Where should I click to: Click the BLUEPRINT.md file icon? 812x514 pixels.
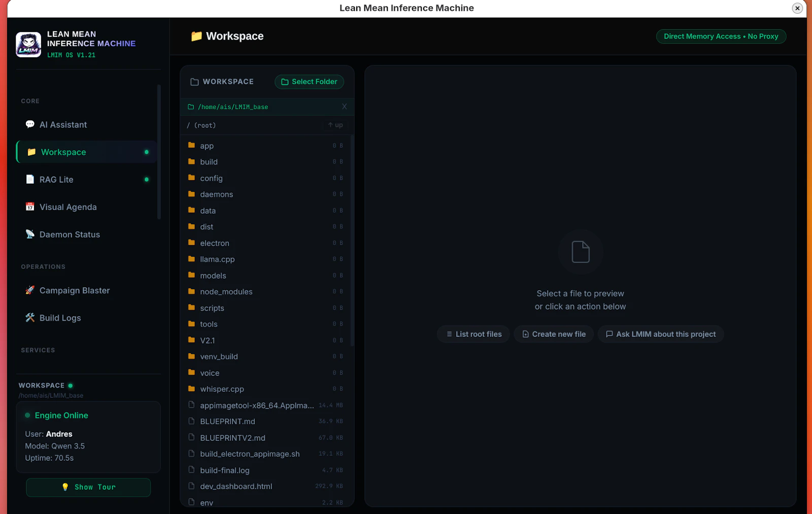pos(191,421)
